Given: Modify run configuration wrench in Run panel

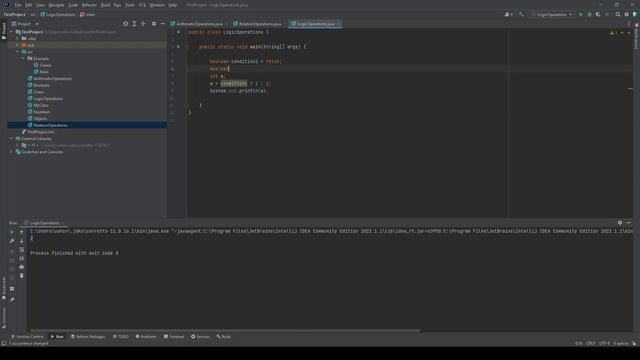Looking at the screenshot, I should coord(12,241).
